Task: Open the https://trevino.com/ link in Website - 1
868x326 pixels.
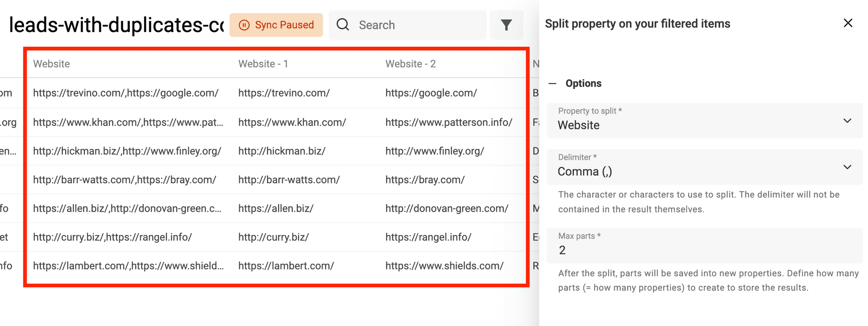Action: pos(284,93)
